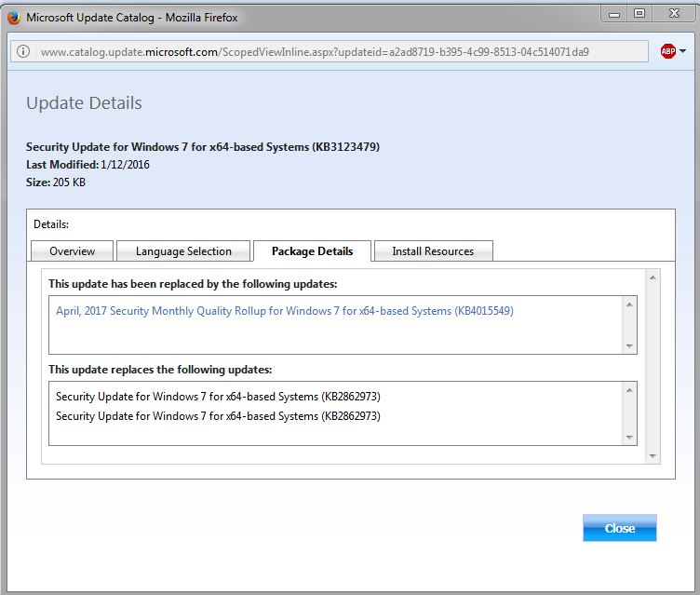Click outer details pane scroll up arrow
Viewport: 700px width, 595px height.
[x=653, y=277]
